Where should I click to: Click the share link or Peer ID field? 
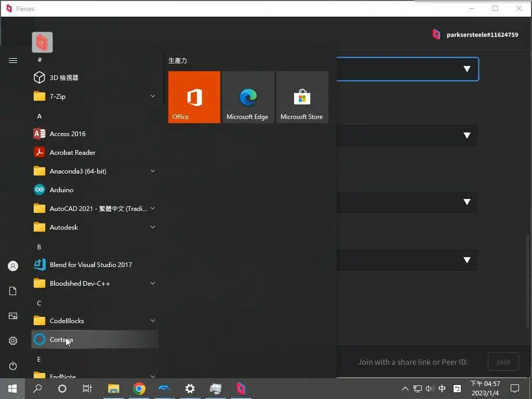pos(412,362)
